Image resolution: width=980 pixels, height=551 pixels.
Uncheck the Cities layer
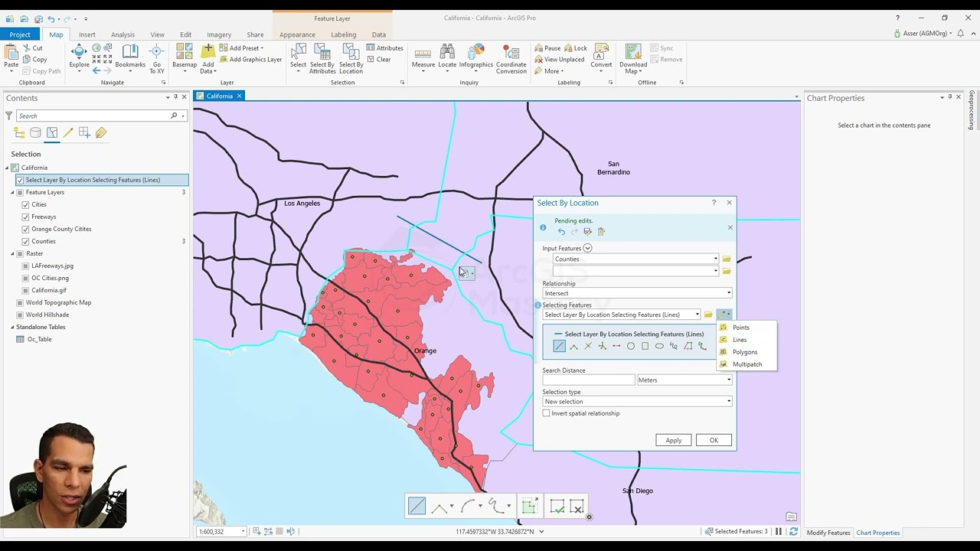25,204
